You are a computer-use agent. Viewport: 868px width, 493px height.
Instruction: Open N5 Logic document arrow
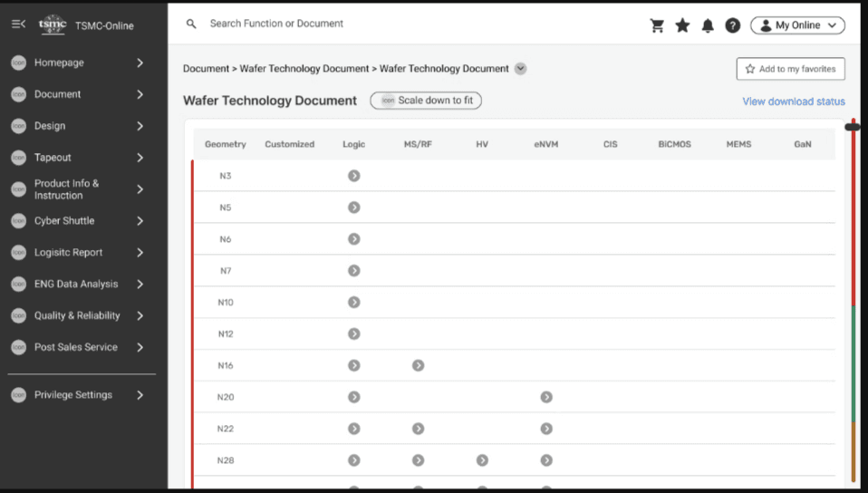pyautogui.click(x=353, y=208)
